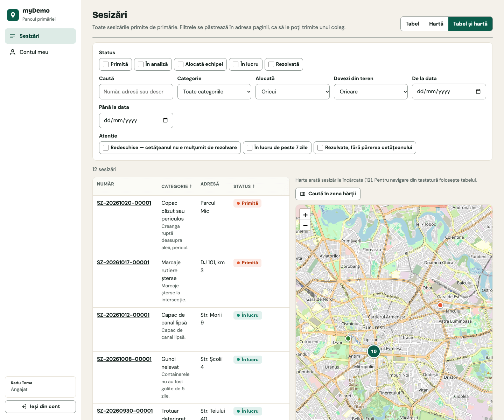The image size is (504, 420).
Task: Switch to the Hartă view tab
Action: [436, 24]
